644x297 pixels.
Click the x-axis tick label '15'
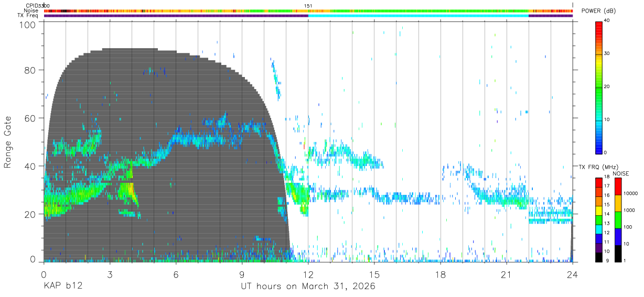coord(374,275)
